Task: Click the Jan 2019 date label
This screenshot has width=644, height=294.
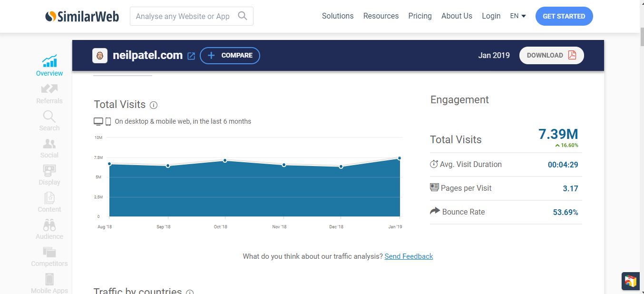Action: [494, 55]
